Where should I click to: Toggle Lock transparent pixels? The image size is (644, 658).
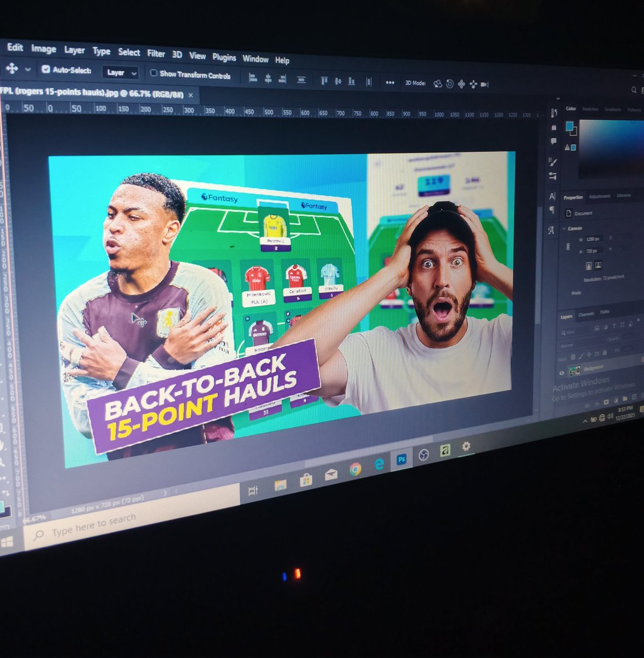[x=574, y=358]
